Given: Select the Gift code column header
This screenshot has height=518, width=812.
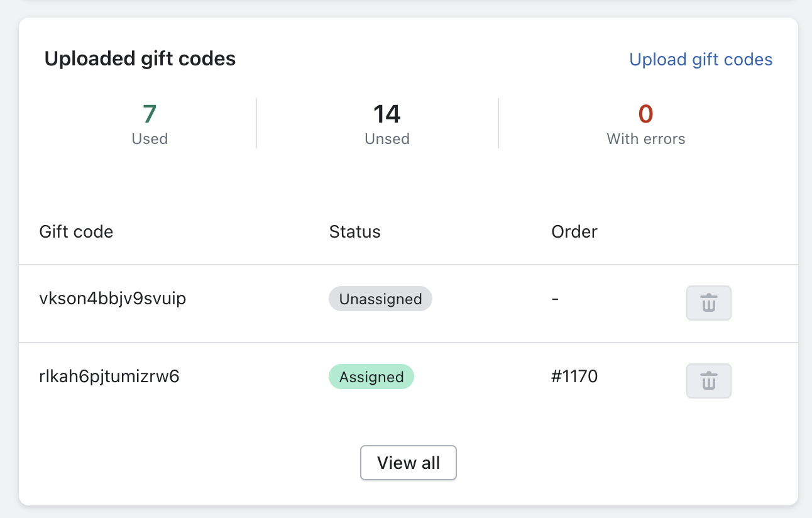Looking at the screenshot, I should (75, 231).
